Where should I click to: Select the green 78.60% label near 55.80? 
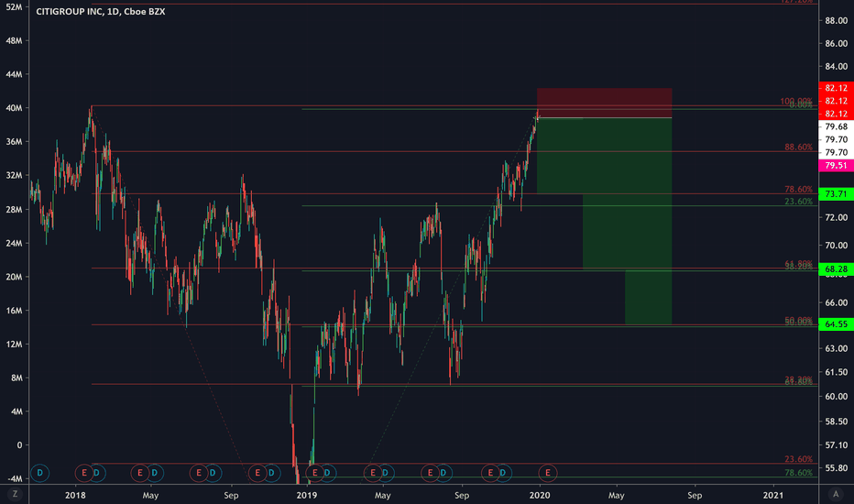[798, 473]
